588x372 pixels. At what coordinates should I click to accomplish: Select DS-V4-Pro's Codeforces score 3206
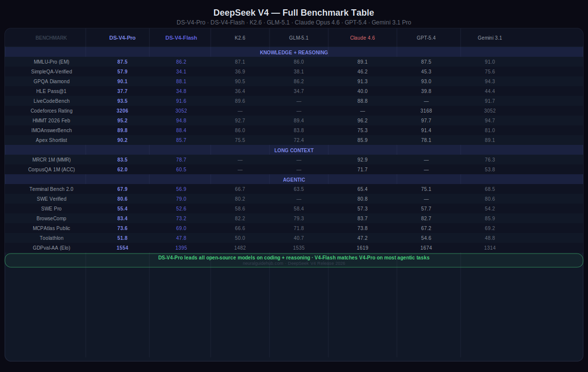(122, 111)
